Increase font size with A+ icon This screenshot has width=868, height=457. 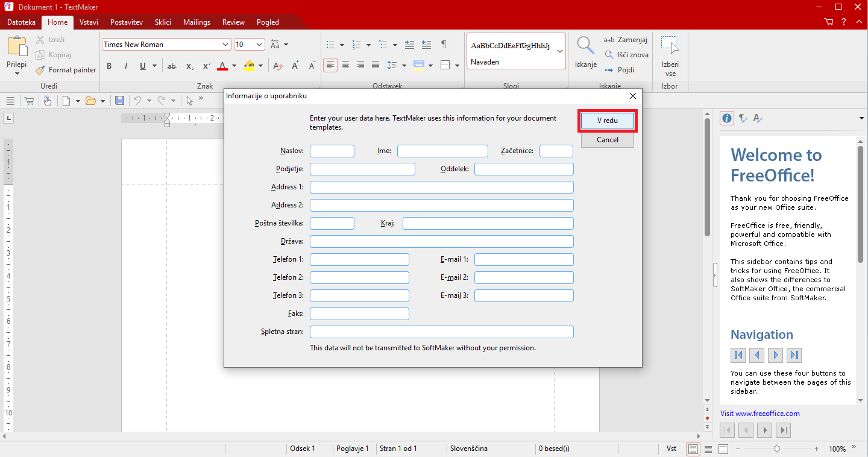[x=295, y=66]
